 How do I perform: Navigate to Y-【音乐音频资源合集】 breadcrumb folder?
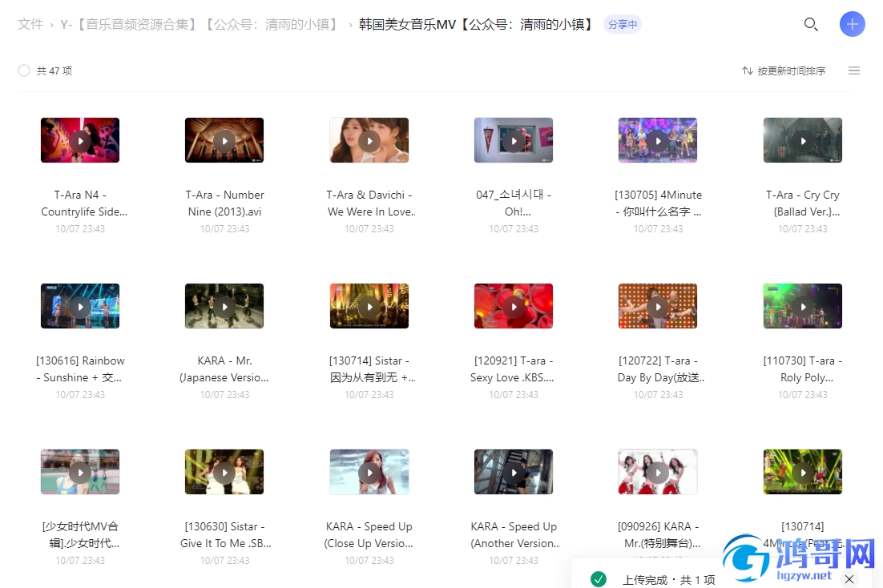[x=201, y=24]
